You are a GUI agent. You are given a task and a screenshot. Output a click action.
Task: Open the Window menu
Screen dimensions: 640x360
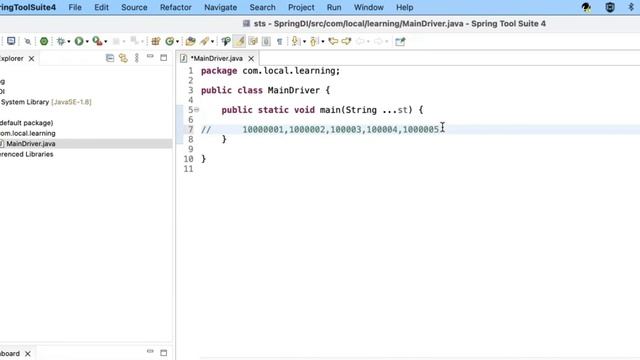point(369,7)
